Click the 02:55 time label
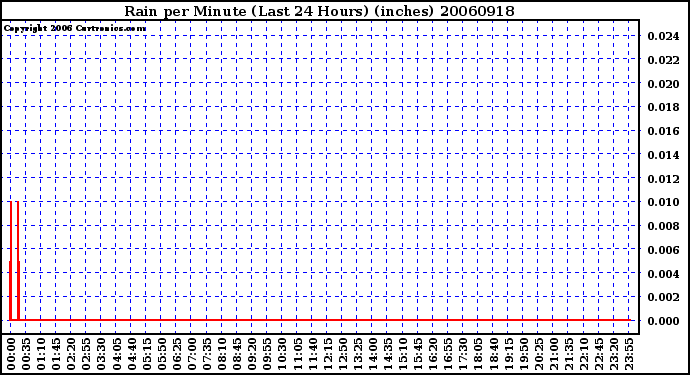Image resolution: width=690 pixels, height=375 pixels. 86,354
